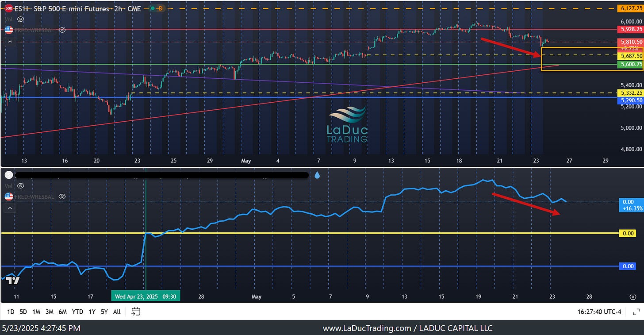Screen dimensions: 644x335
Task: Click the orange 6,127.25 price label
Action: pyautogui.click(x=630, y=8)
